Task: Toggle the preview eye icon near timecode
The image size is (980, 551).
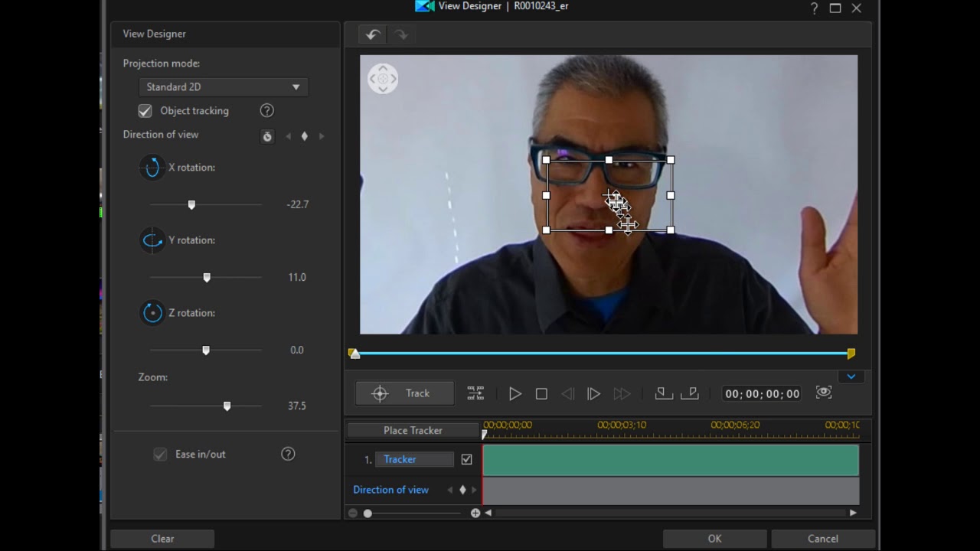Action: (824, 393)
